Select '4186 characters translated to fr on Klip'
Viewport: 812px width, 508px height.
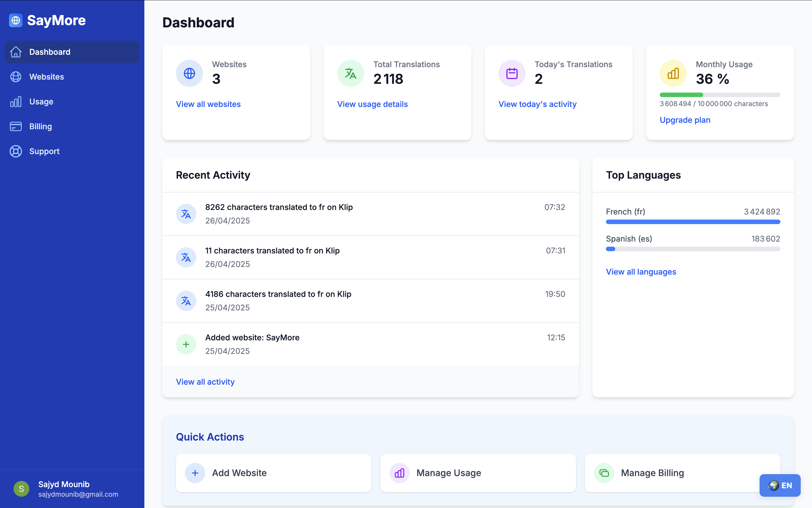278,294
